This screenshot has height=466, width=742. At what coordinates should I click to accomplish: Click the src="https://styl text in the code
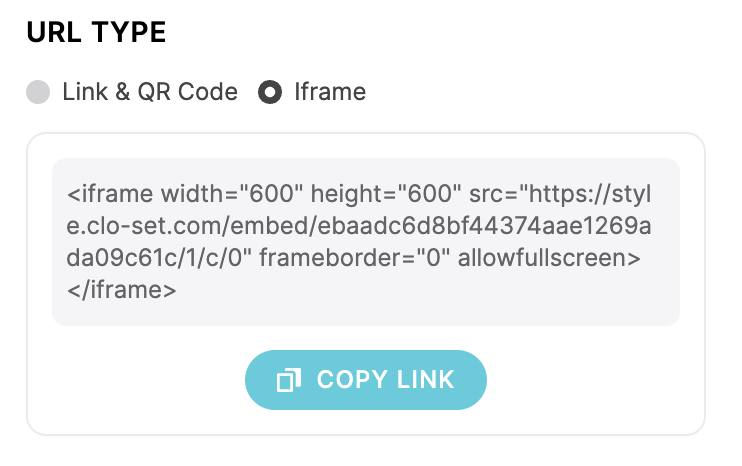point(560,195)
